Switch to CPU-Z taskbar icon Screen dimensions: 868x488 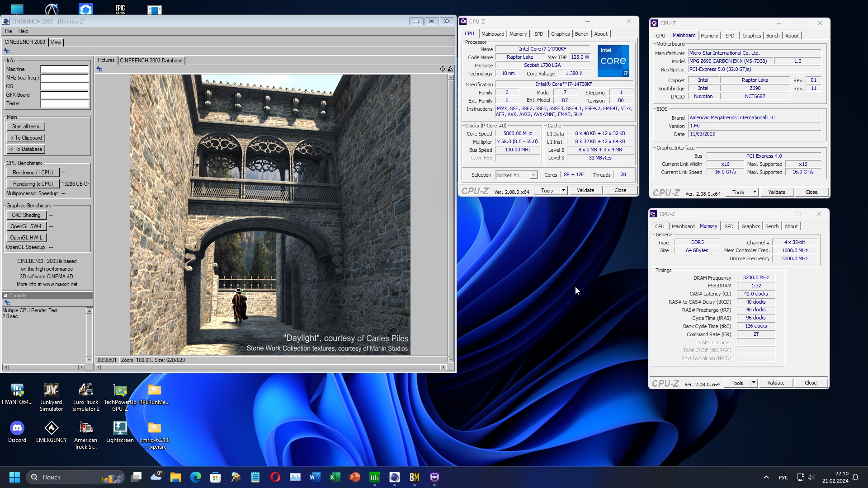[434, 477]
